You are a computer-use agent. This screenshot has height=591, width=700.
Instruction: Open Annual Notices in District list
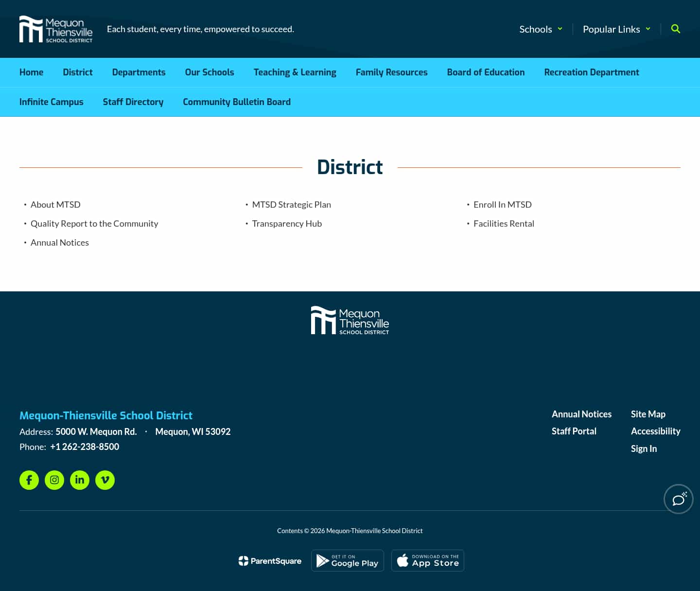point(60,243)
